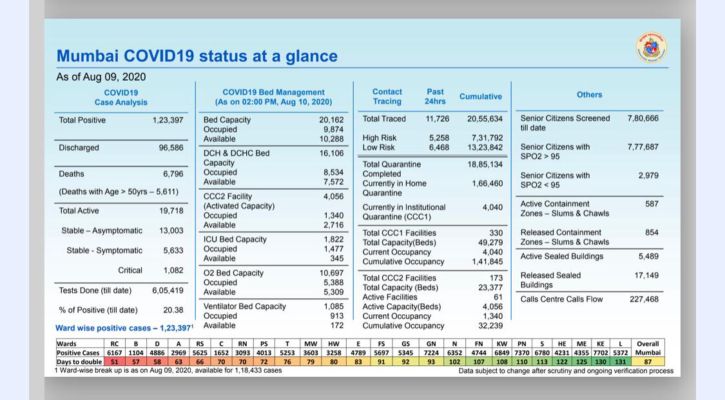This screenshot has width=725, height=400.
Task: Click the 'Mumbai COVID19 status at a glance' title
Action: tap(197, 56)
